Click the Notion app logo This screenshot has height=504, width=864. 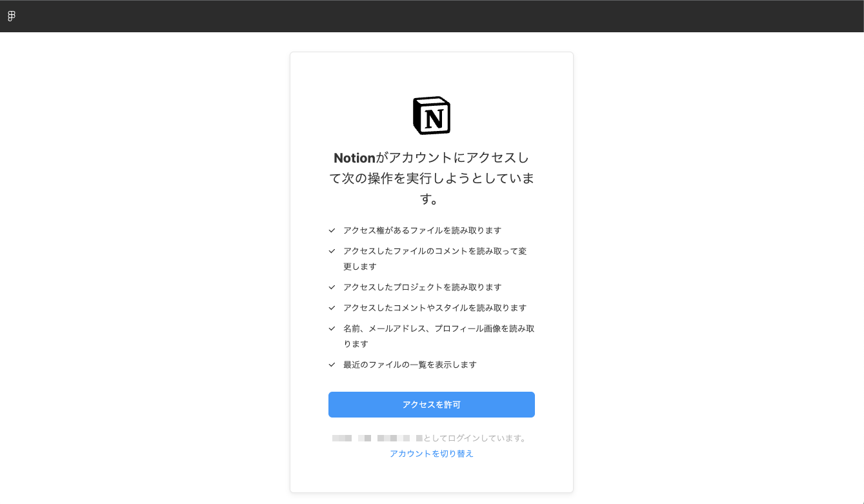coord(431,115)
